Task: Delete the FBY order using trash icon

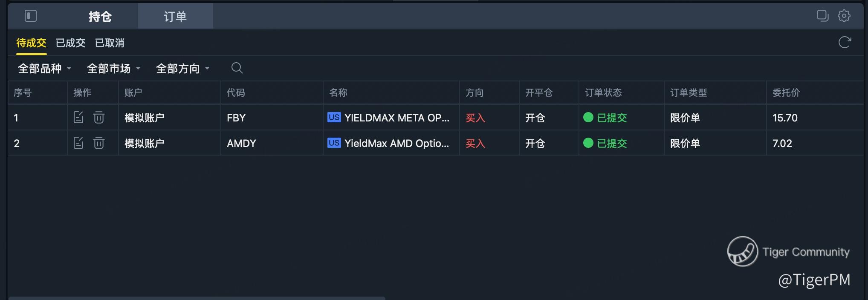Action: tap(99, 118)
